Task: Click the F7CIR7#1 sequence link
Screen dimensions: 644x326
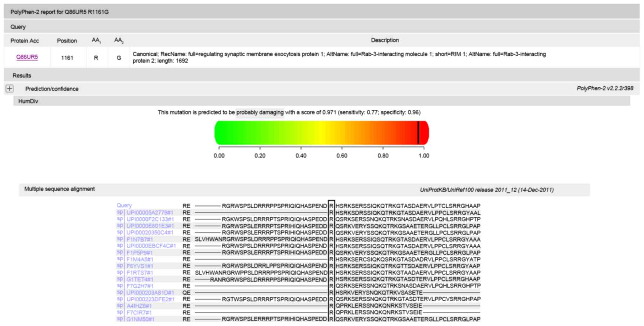Action: pyautogui.click(x=139, y=312)
